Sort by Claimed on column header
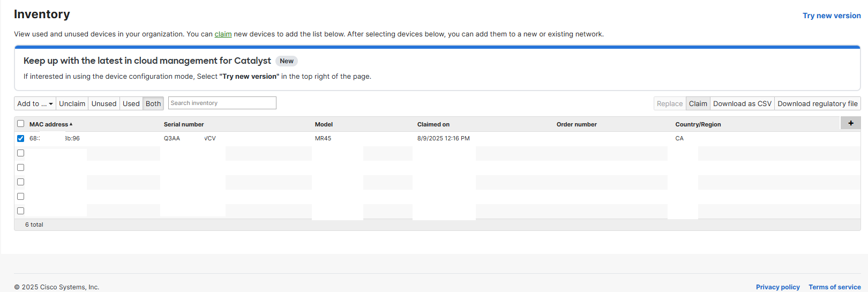This screenshot has height=292, width=868. click(433, 124)
